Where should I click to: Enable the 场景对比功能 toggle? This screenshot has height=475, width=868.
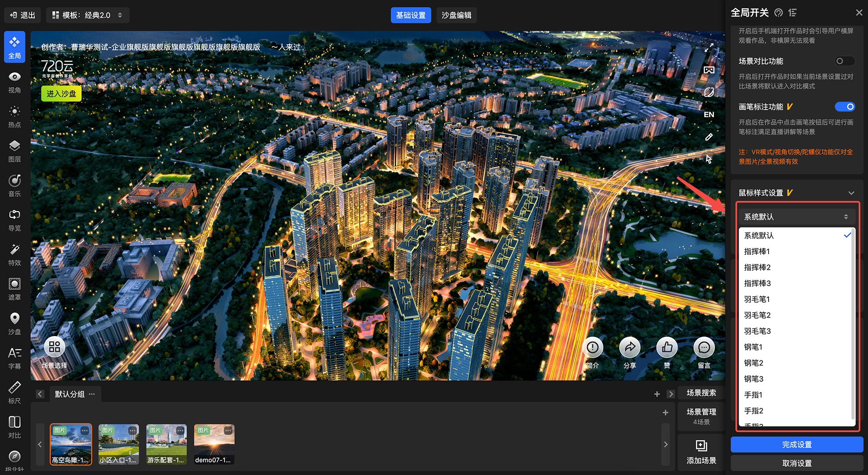click(844, 61)
